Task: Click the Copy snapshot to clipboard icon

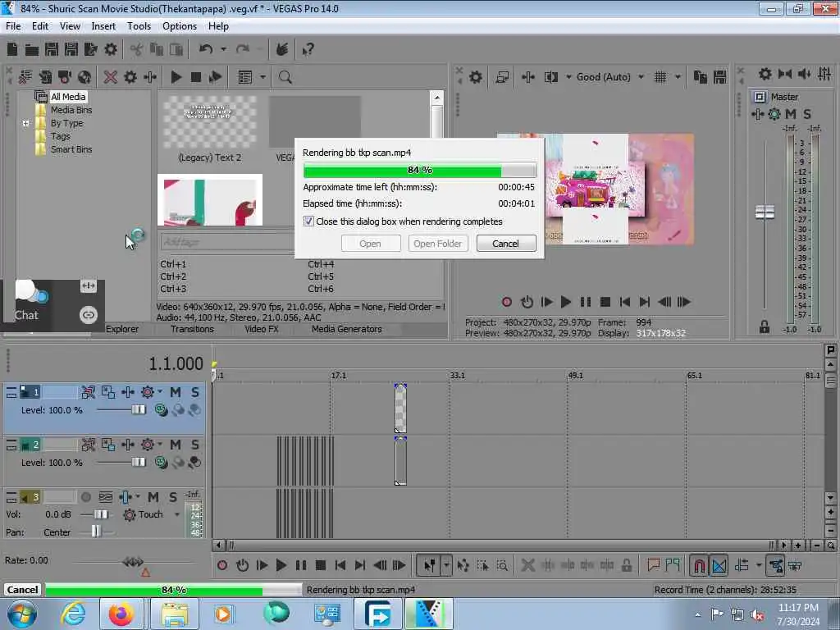Action: point(701,77)
